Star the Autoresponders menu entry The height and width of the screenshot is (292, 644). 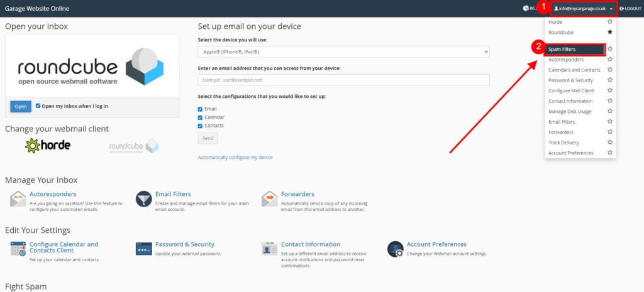click(610, 60)
